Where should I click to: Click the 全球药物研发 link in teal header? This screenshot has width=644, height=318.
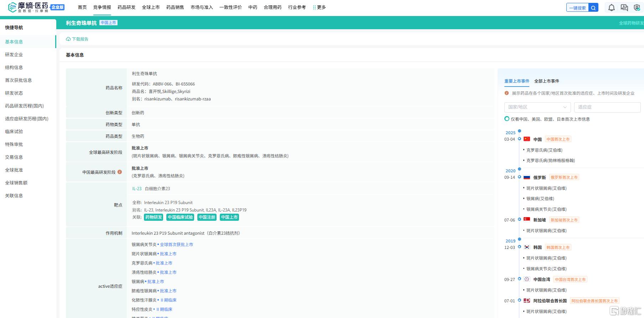(631, 23)
